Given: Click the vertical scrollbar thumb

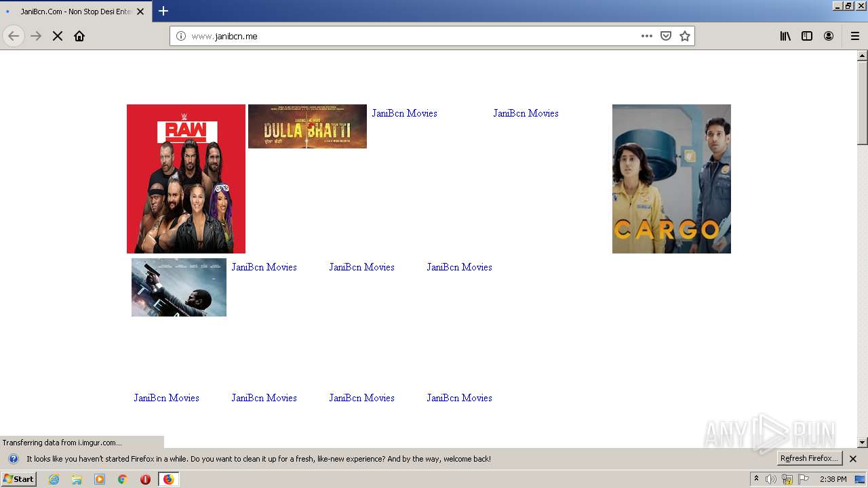Looking at the screenshot, I should tap(863, 102).
